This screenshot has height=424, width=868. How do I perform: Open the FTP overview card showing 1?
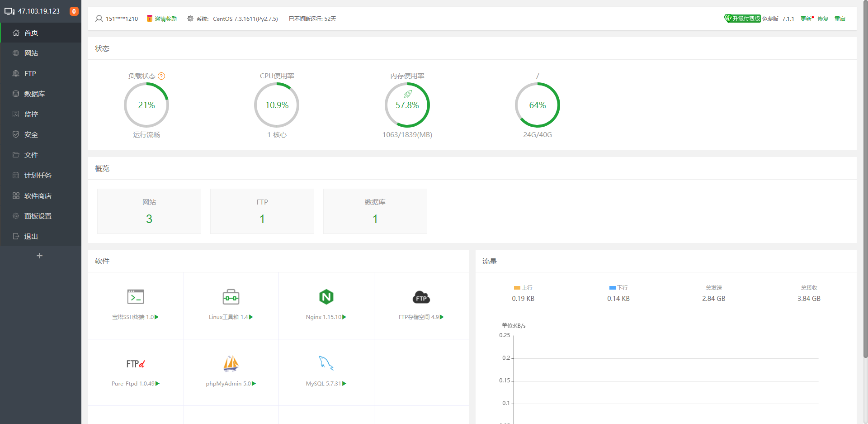click(262, 211)
